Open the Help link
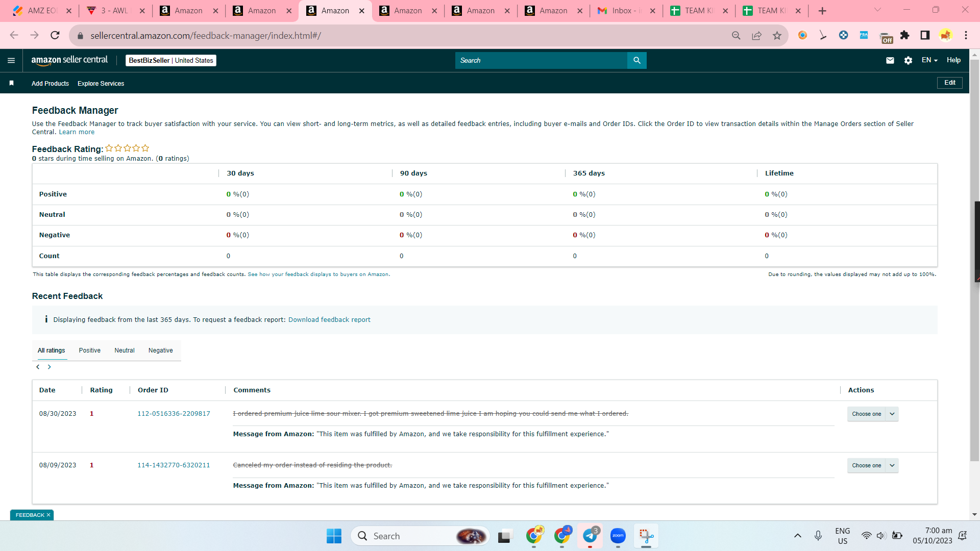This screenshot has width=980, height=551. (x=953, y=60)
